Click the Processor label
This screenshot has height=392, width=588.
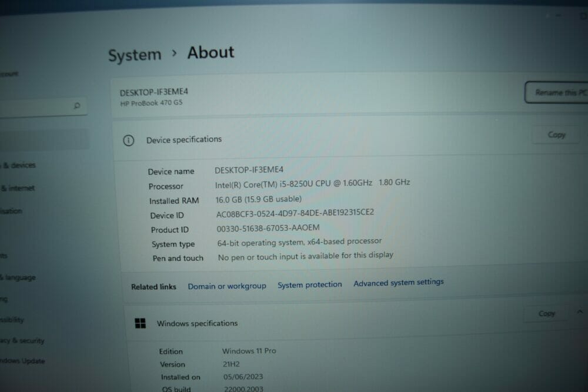coord(166,186)
